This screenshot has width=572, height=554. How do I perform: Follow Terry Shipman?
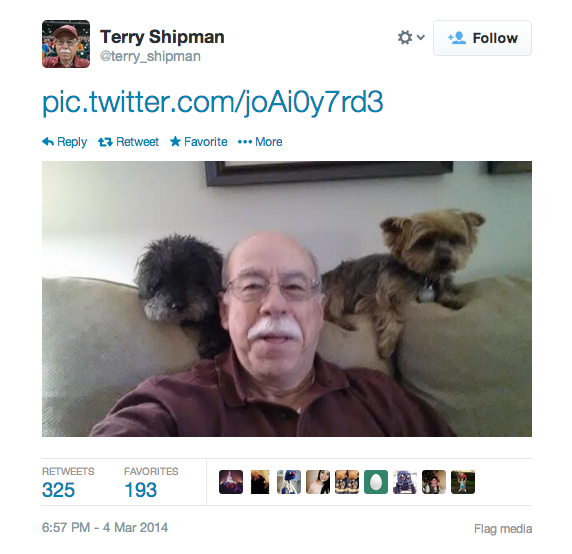[x=482, y=38]
